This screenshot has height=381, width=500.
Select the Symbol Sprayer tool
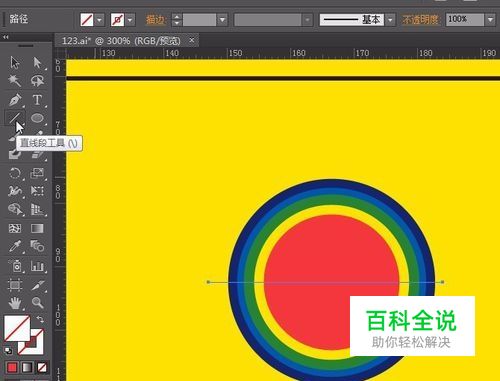pyautogui.click(x=15, y=266)
